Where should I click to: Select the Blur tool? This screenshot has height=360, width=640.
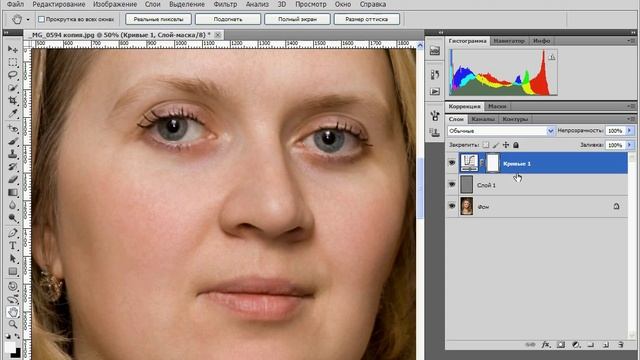click(13, 205)
